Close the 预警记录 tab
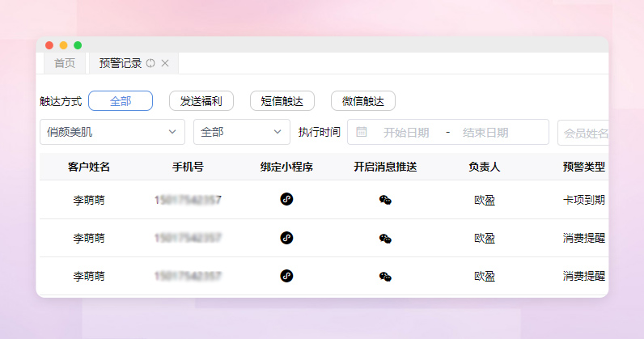Image resolution: width=644 pixels, height=339 pixels. (x=165, y=63)
